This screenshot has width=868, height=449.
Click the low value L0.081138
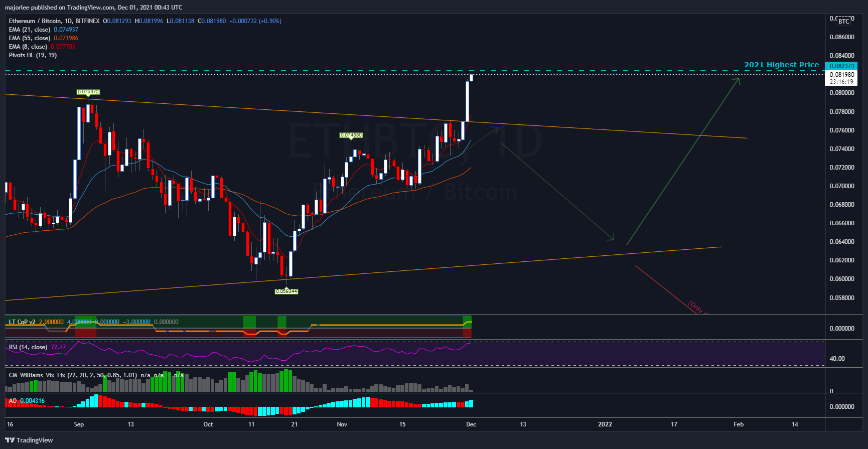(x=181, y=21)
